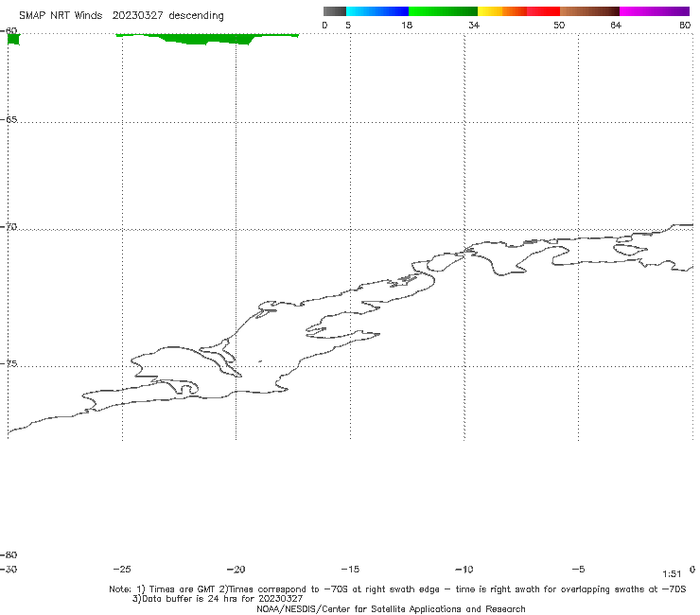The height and width of the screenshot is (615, 700).
Task: Click the longitude label '-25'
Action: [x=122, y=569]
